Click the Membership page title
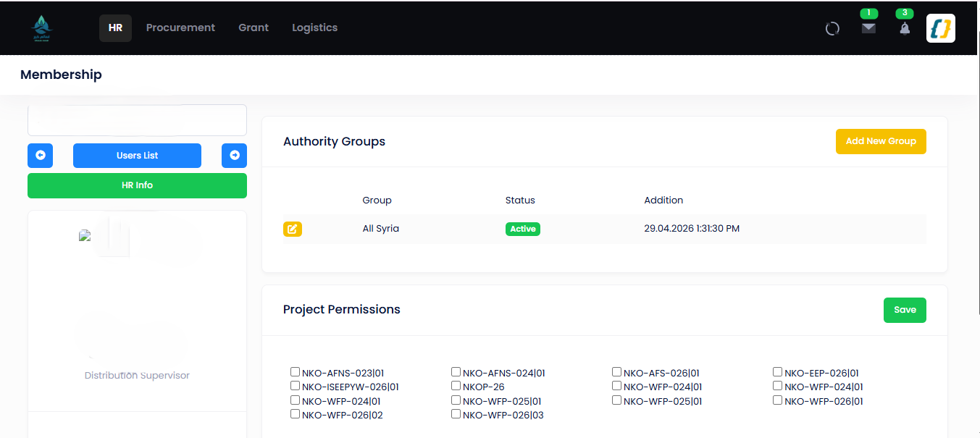Viewport: 980px width, 438px height. 61,75
